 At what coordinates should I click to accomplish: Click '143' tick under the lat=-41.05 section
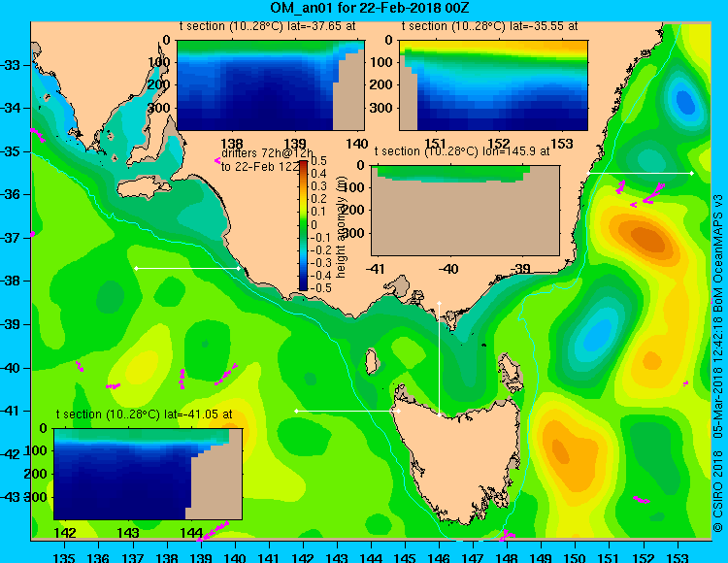point(128,532)
